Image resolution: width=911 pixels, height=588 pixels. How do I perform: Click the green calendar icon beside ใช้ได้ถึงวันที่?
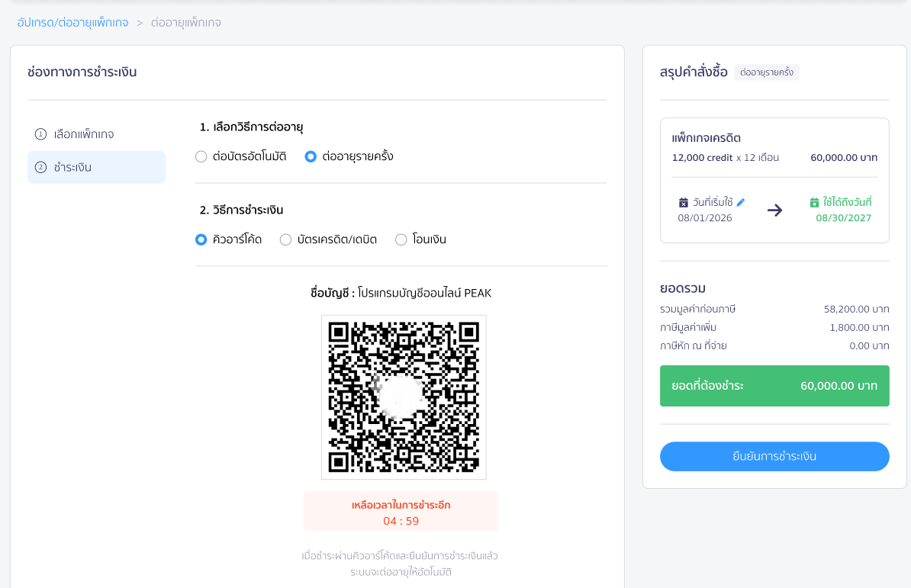click(814, 202)
